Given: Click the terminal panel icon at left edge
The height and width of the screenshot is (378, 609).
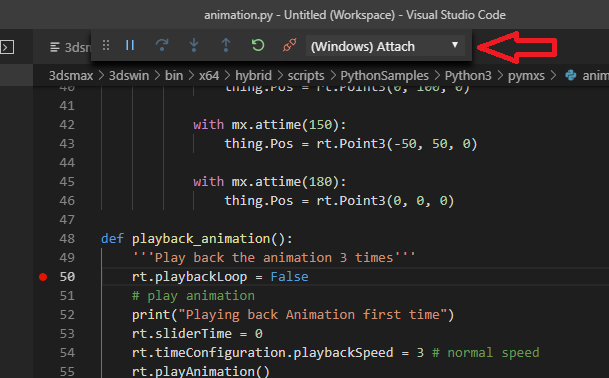Looking at the screenshot, I should point(7,47).
